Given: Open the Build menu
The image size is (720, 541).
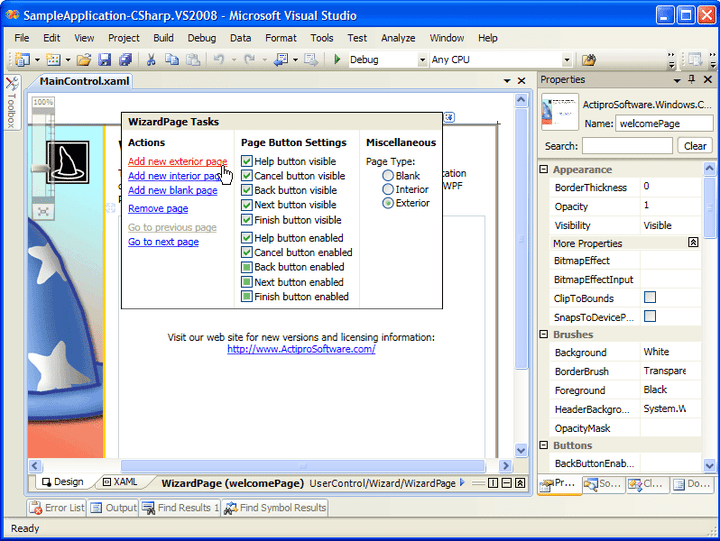Looking at the screenshot, I should 163,38.
